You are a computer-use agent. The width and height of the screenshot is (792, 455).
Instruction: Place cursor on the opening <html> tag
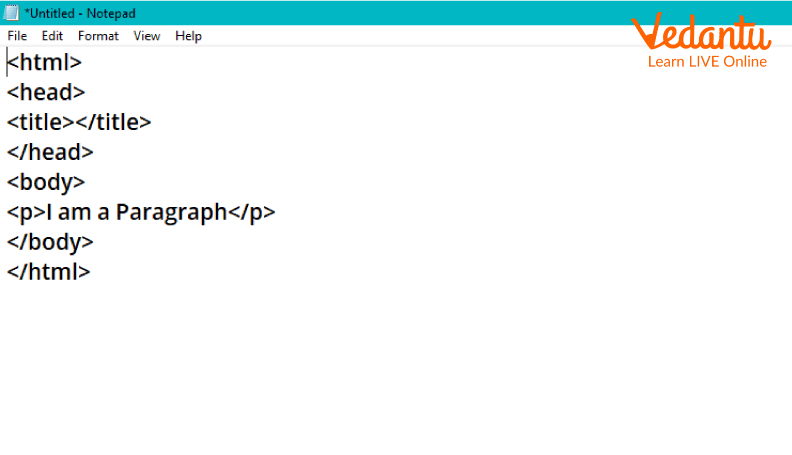tap(45, 62)
